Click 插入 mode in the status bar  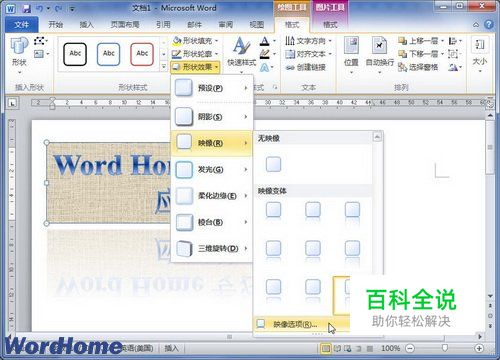171,348
